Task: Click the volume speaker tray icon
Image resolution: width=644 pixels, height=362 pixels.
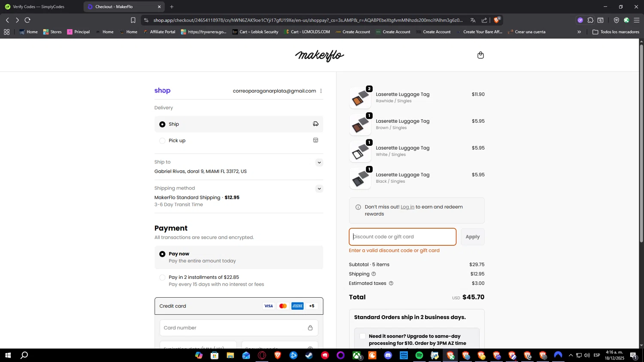Action: (587, 356)
